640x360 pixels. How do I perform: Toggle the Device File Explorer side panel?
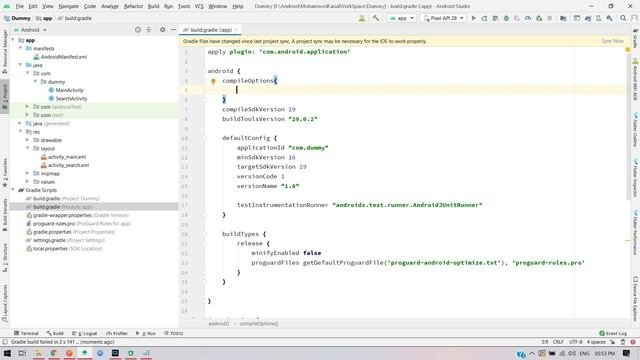pyautogui.click(x=636, y=299)
